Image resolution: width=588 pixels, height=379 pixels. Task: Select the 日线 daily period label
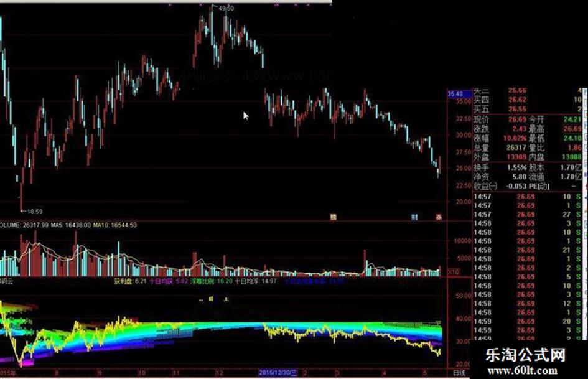(x=459, y=373)
